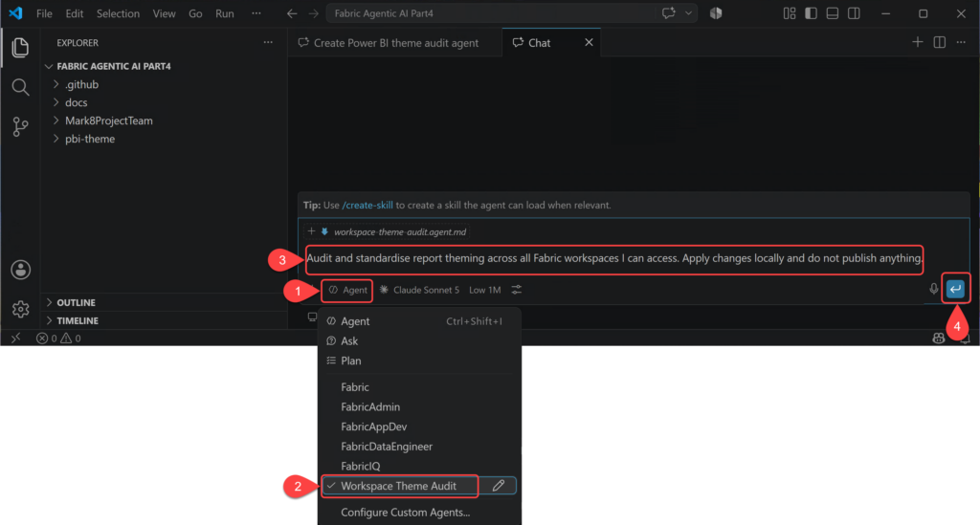Click the Copilot icon beside the command center
Viewport: 980px width, 525px height.
click(x=716, y=13)
